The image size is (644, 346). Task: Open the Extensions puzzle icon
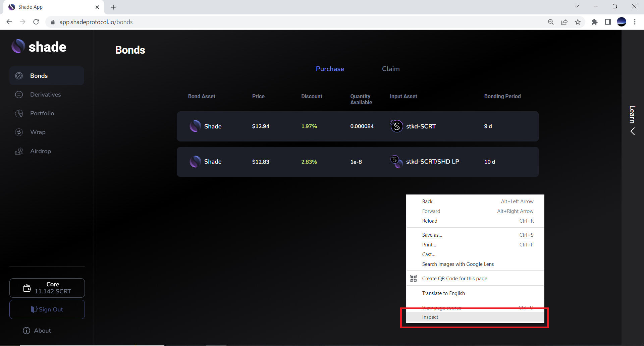[594, 22]
